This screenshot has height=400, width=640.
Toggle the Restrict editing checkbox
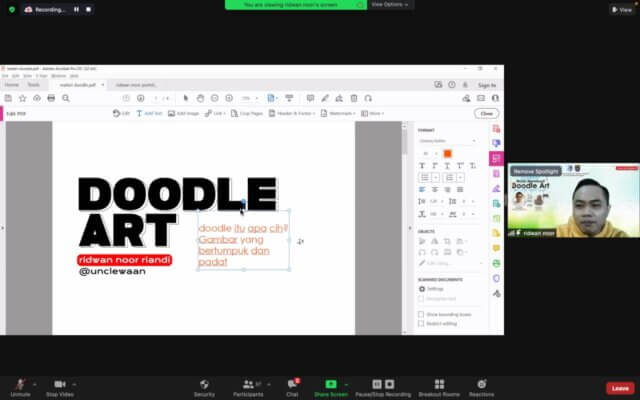(x=421, y=323)
